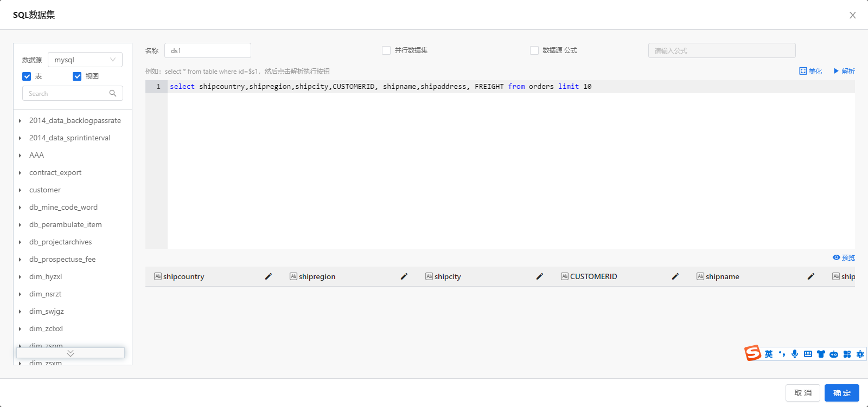Click the punctuation mode icon in Sogou bar
Viewport: 868px width, 407px height.
[x=782, y=354]
